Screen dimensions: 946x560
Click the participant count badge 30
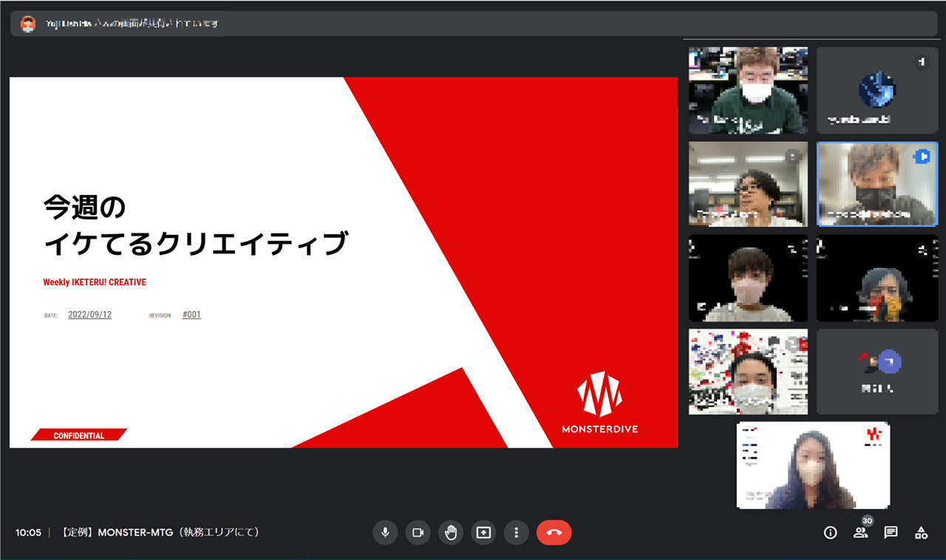[x=867, y=521]
